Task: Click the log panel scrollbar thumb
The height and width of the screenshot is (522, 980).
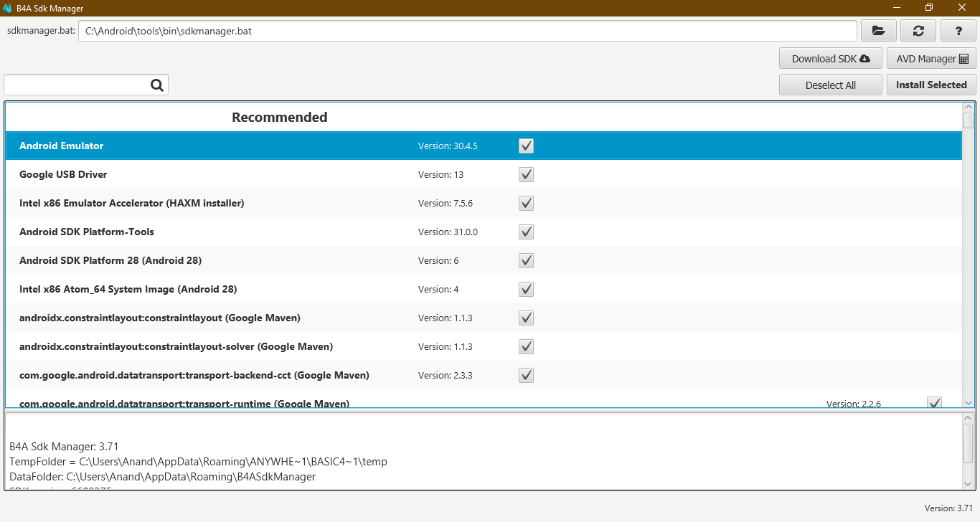Action: 969,443
